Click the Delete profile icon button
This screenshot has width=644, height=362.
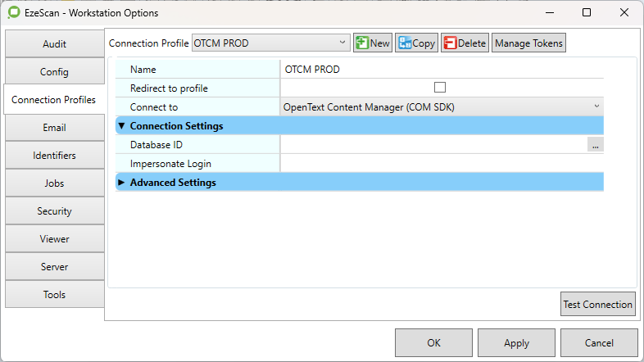(465, 43)
